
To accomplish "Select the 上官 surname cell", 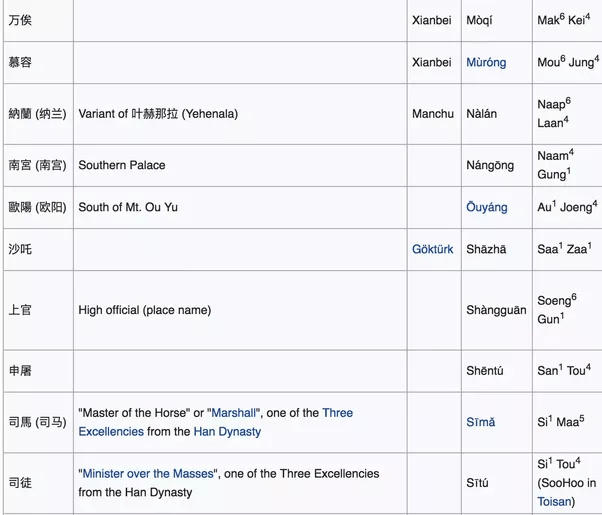I will coord(38,310).
